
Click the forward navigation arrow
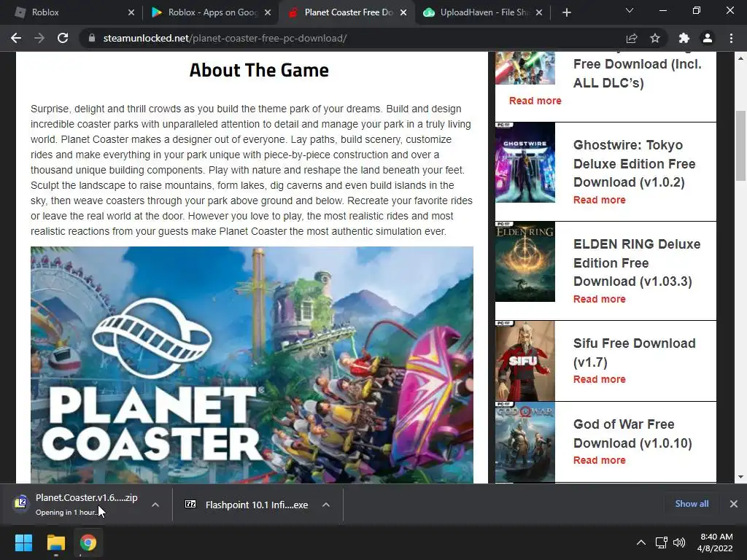coord(39,38)
